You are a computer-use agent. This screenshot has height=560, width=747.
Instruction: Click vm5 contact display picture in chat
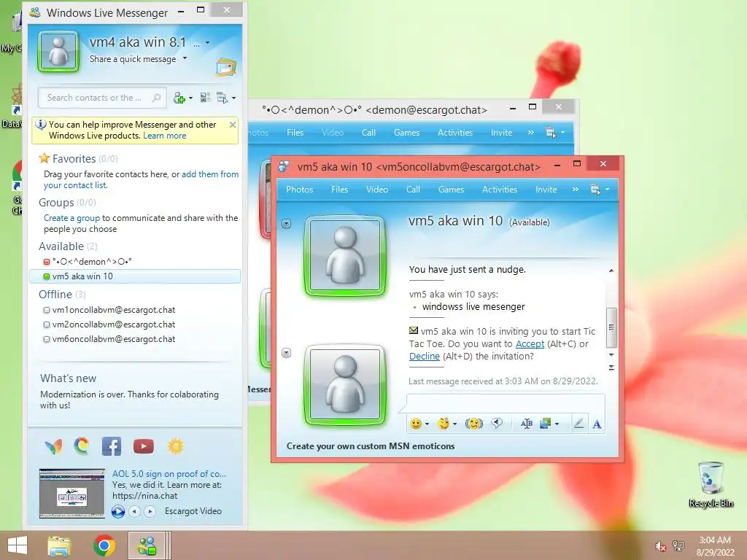345,256
